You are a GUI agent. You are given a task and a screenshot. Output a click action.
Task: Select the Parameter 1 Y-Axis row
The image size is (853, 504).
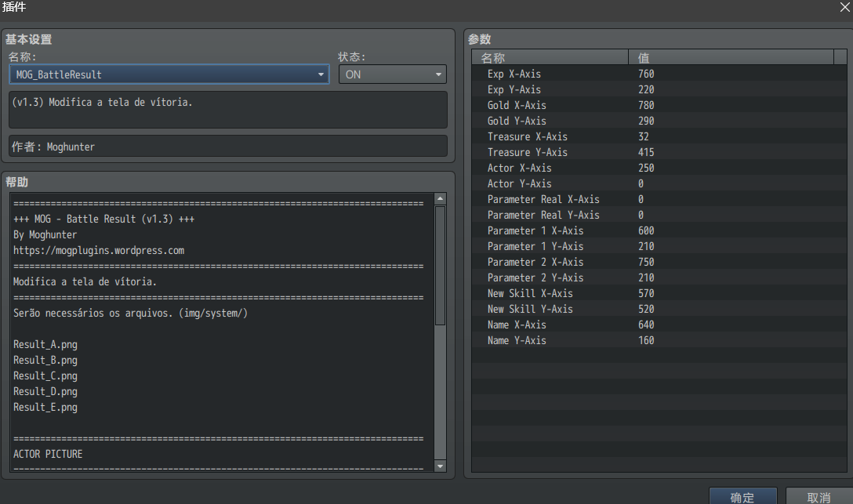point(659,247)
